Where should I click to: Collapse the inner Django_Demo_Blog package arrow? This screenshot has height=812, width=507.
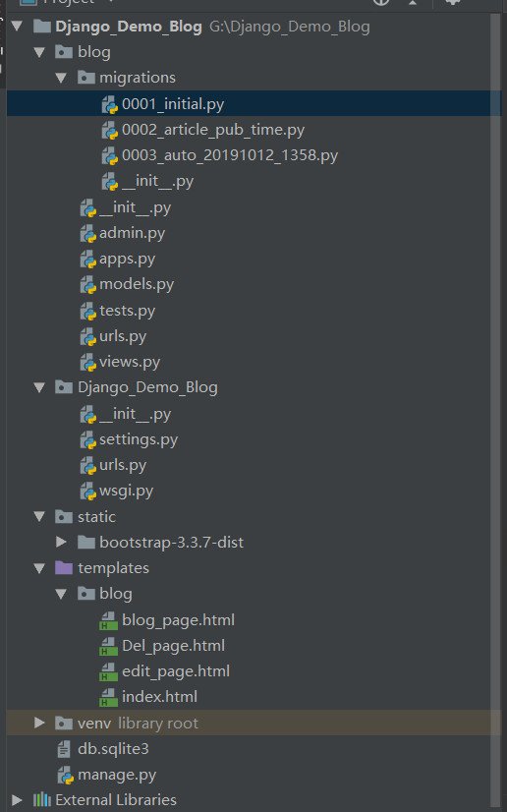point(39,387)
